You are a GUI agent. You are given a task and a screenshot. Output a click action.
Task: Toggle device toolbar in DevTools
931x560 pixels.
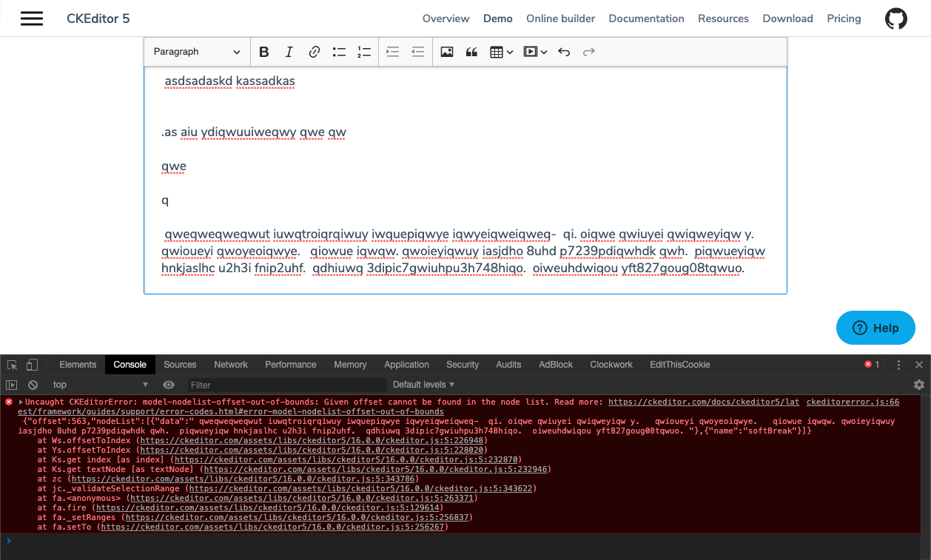coord(31,364)
